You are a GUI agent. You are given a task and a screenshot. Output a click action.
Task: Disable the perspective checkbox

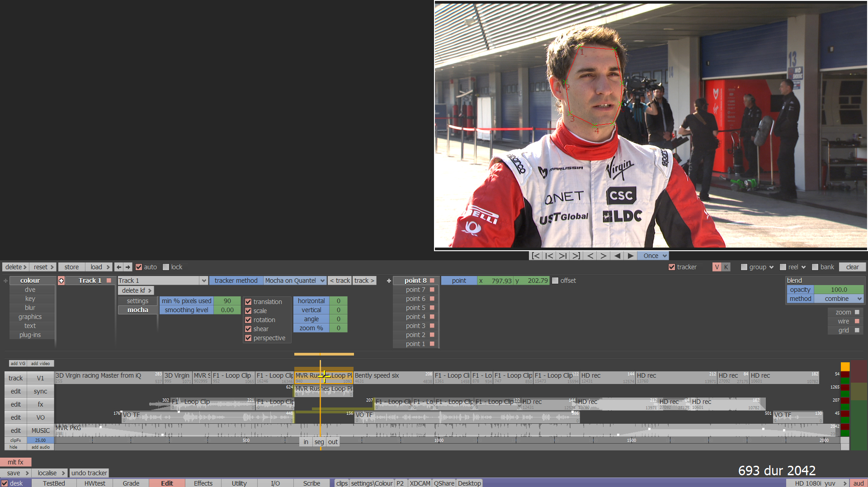[248, 338]
